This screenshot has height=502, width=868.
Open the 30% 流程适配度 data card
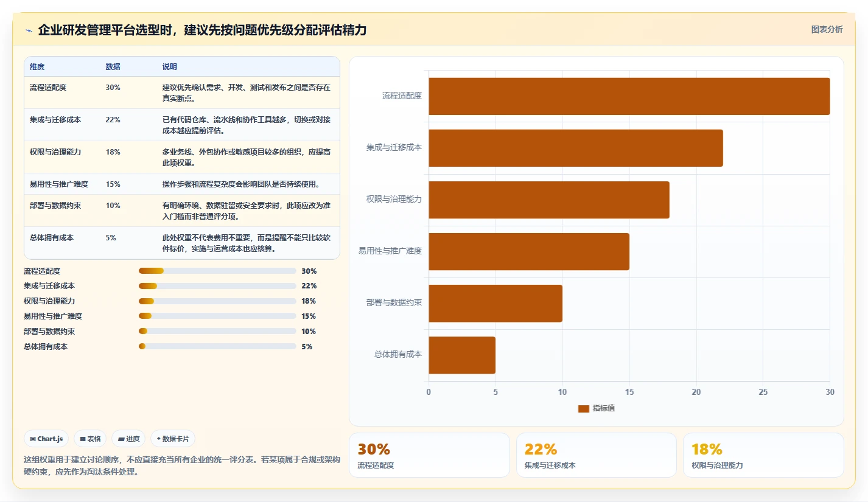(429, 455)
